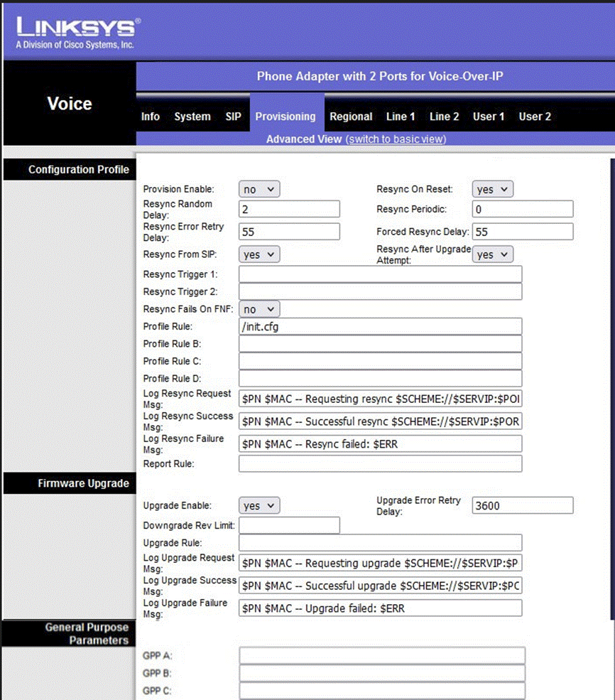The width and height of the screenshot is (615, 700).
Task: Open the Provision Enable dropdown
Action: pos(259,189)
